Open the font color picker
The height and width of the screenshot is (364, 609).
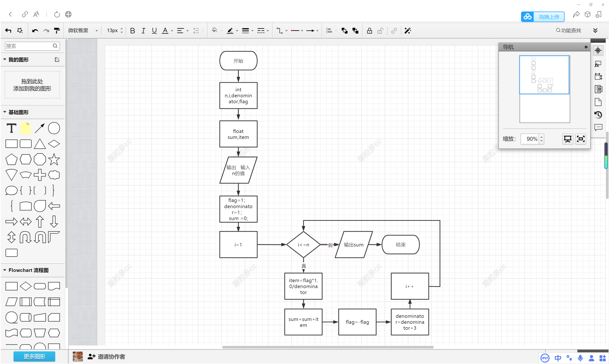click(x=165, y=31)
